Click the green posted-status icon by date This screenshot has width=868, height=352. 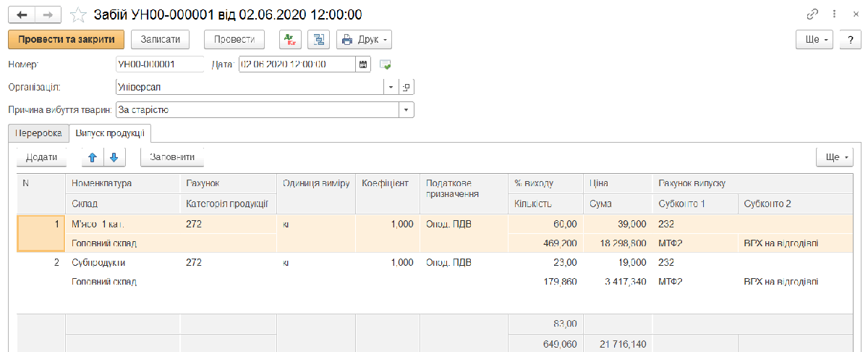[x=386, y=64]
